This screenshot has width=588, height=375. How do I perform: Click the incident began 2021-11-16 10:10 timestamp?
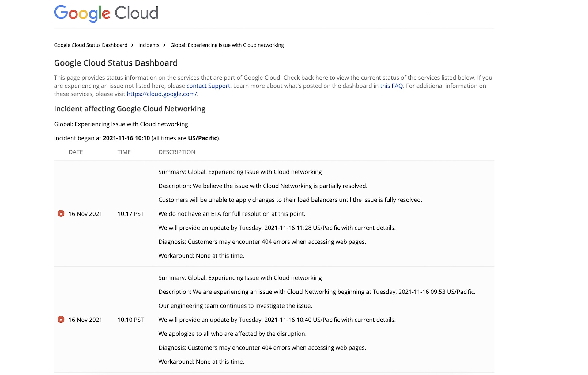[126, 138]
